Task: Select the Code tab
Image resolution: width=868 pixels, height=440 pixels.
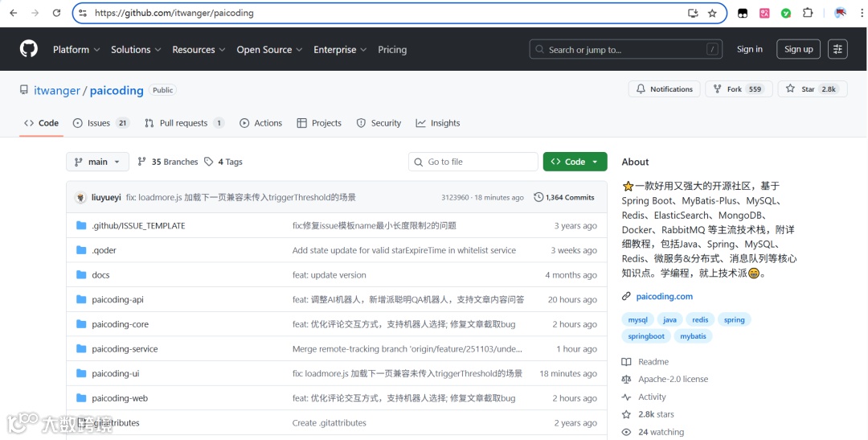Action: [42, 123]
